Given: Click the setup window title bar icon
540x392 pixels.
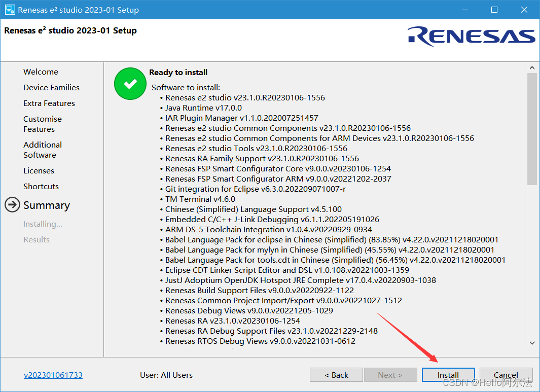Looking at the screenshot, I should (10, 10).
